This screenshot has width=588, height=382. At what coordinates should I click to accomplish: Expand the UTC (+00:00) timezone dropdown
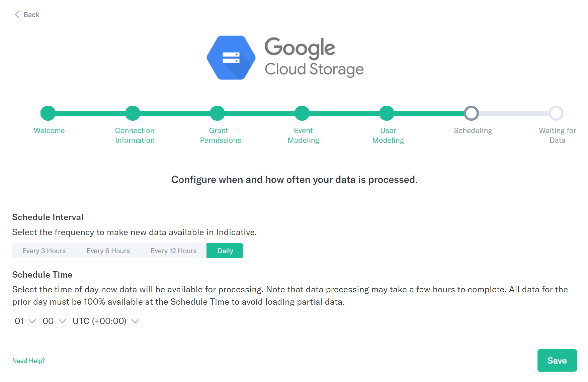tap(105, 321)
